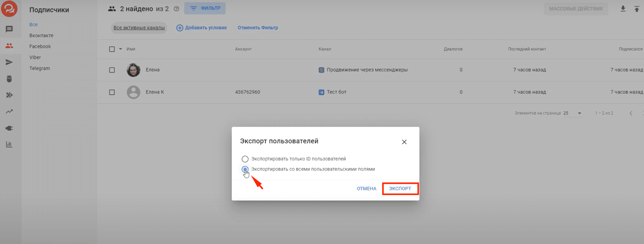Check the checkbox for Елена row
644x244 pixels.
click(112, 70)
